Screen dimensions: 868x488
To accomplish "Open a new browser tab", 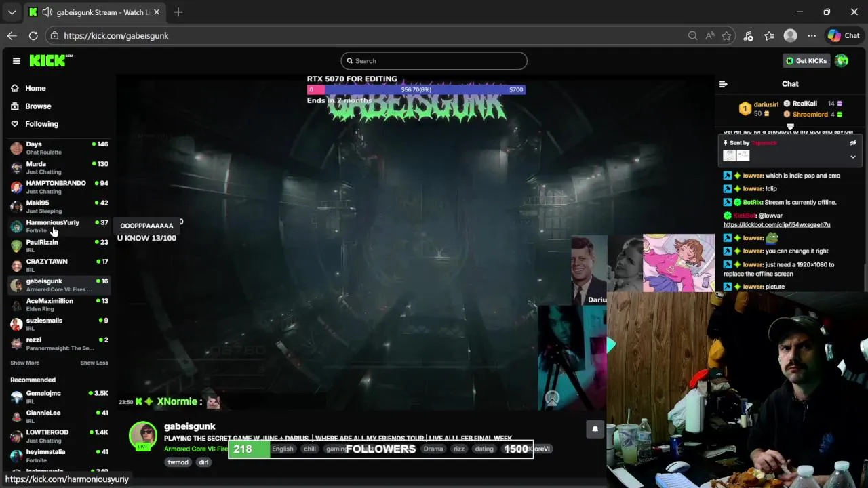I will [x=178, y=12].
